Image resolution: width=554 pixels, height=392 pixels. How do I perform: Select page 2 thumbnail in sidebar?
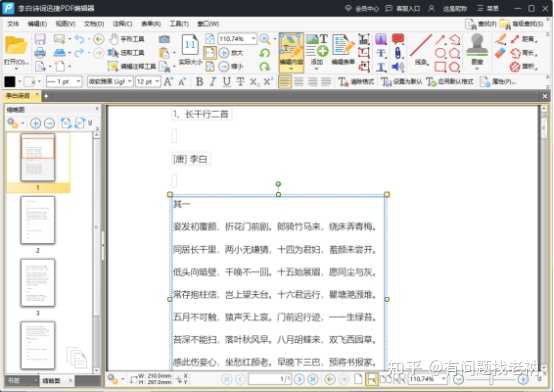point(38,220)
